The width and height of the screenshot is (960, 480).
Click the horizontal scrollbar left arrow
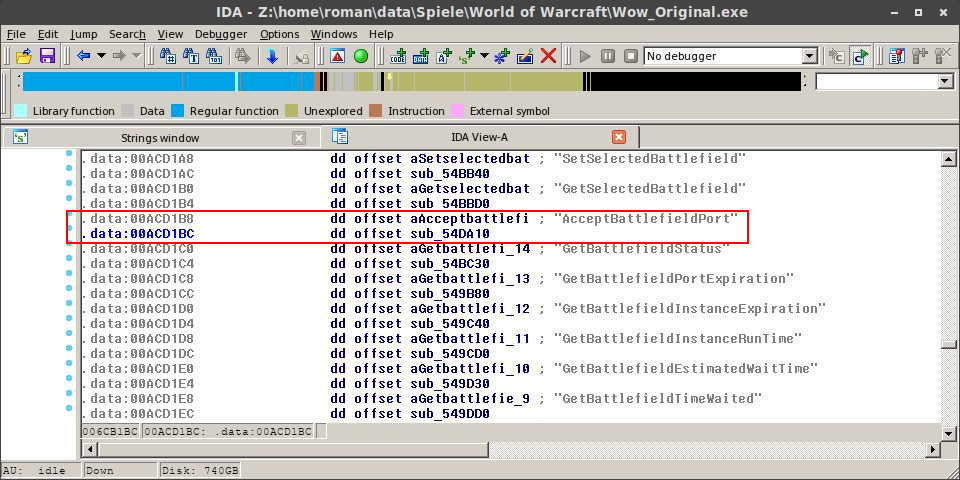(90, 450)
